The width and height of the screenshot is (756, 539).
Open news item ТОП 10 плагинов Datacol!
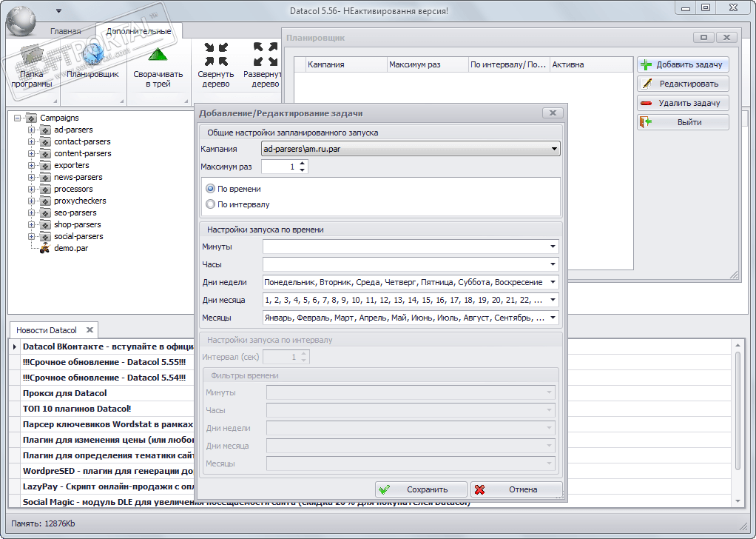click(x=77, y=409)
